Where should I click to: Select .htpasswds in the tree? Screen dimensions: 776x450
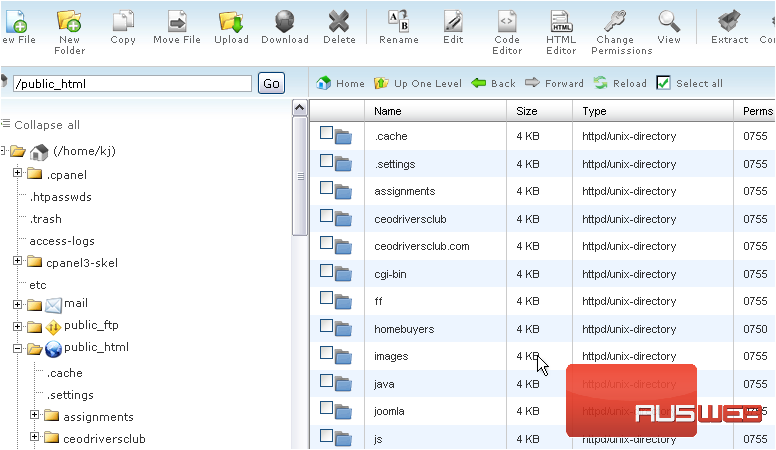(x=60, y=197)
